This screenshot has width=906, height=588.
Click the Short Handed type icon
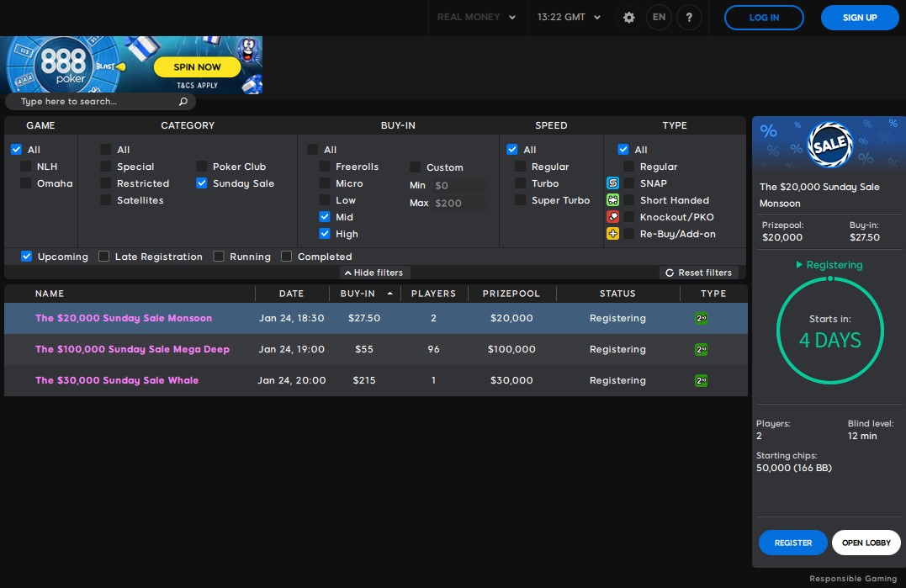pos(612,200)
